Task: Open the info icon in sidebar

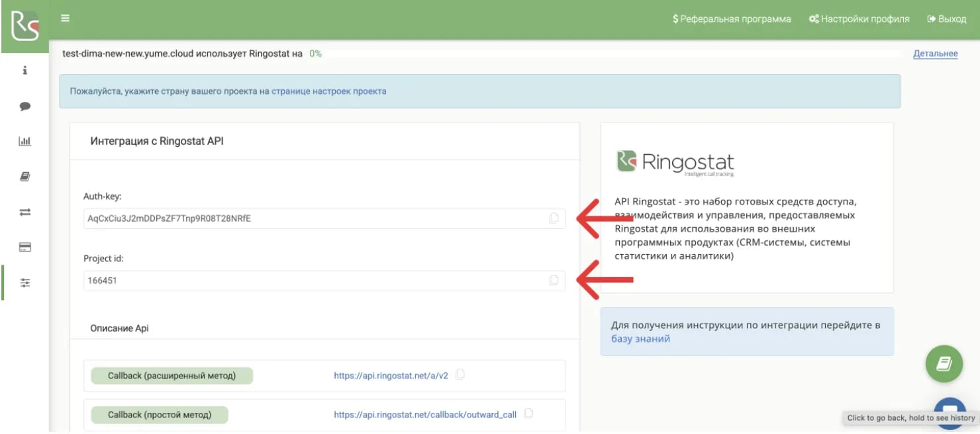Action: tap(25, 70)
